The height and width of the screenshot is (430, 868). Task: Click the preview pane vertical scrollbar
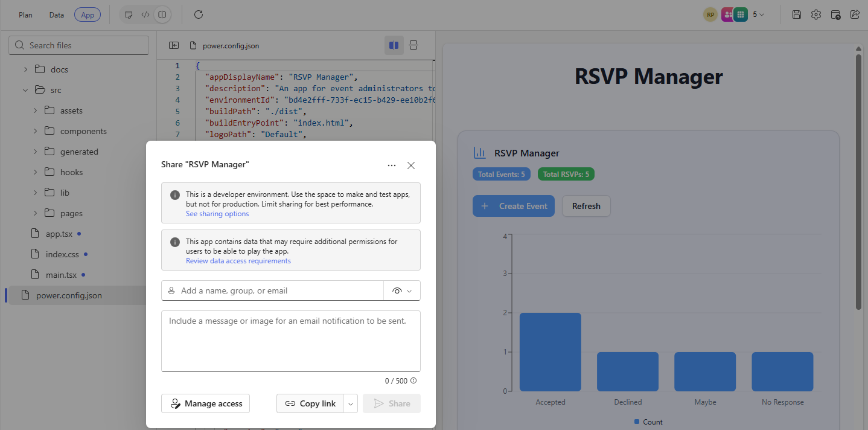[858, 181]
